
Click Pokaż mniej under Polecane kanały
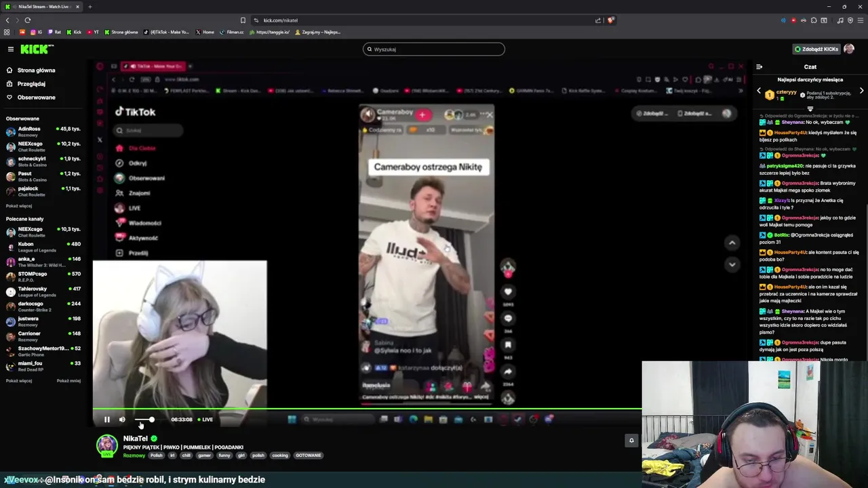click(x=68, y=380)
